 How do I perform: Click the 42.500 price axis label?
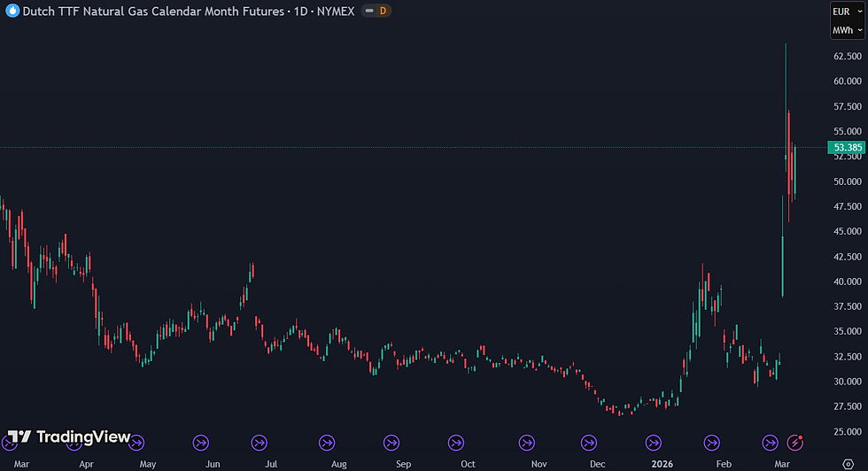pos(848,256)
